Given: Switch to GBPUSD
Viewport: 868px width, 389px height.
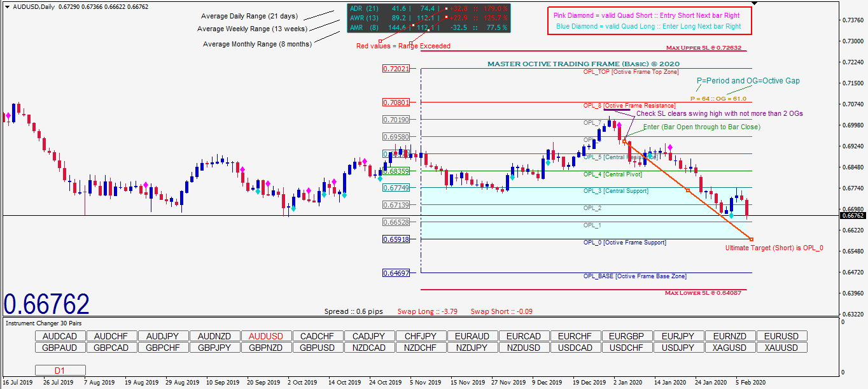Looking at the screenshot, I should coord(318,348).
